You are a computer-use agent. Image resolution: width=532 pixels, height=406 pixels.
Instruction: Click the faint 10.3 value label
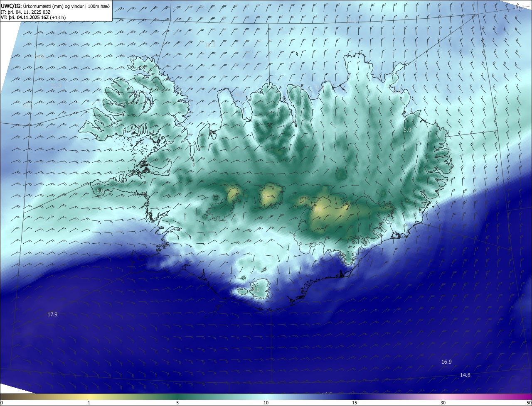click(x=210, y=45)
